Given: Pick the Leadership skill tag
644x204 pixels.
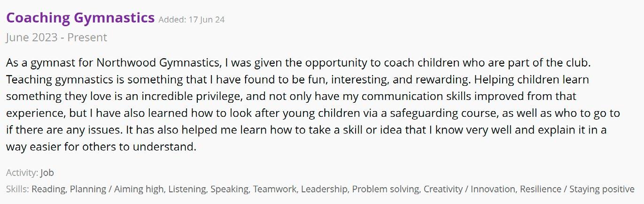Looking at the screenshot, I should point(325,189).
